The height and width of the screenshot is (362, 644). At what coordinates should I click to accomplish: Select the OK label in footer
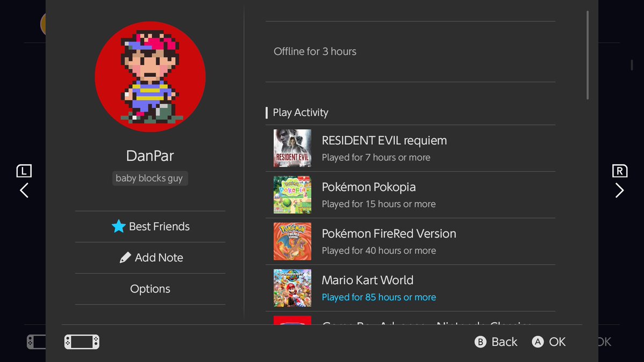coord(557,342)
